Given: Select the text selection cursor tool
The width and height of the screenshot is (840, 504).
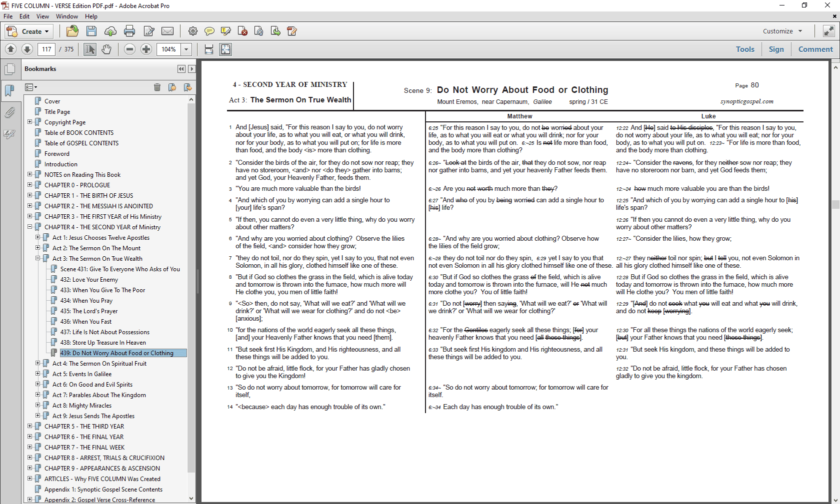Looking at the screenshot, I should 90,49.
